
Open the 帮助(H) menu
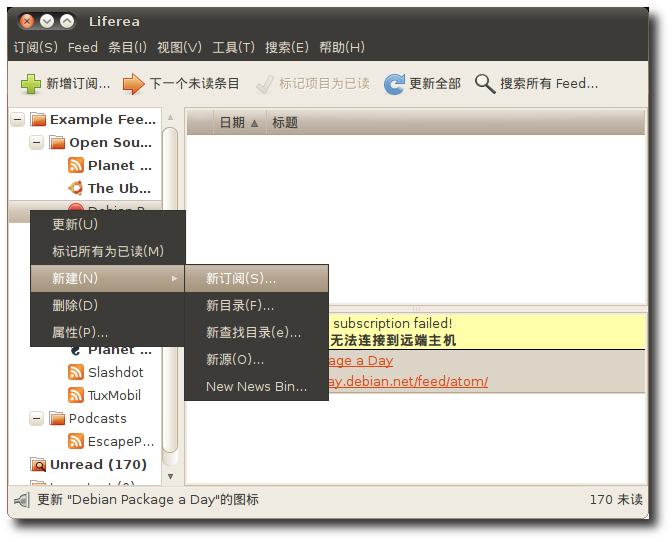[342, 47]
